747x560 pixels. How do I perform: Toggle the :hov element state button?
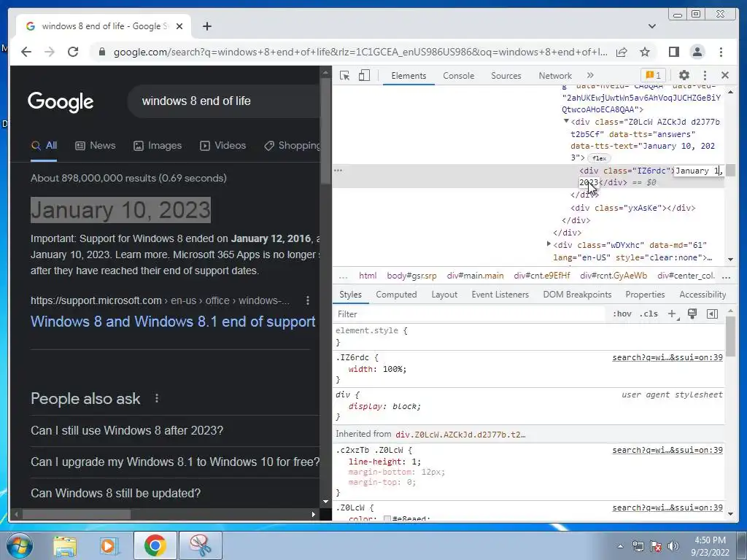tap(622, 314)
